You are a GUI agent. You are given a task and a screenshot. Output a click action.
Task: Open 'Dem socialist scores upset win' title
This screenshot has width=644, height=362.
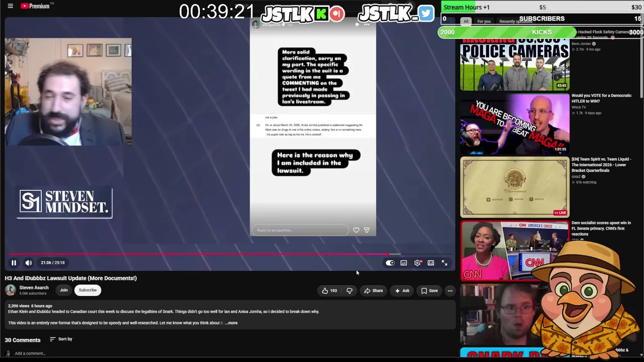tap(601, 228)
